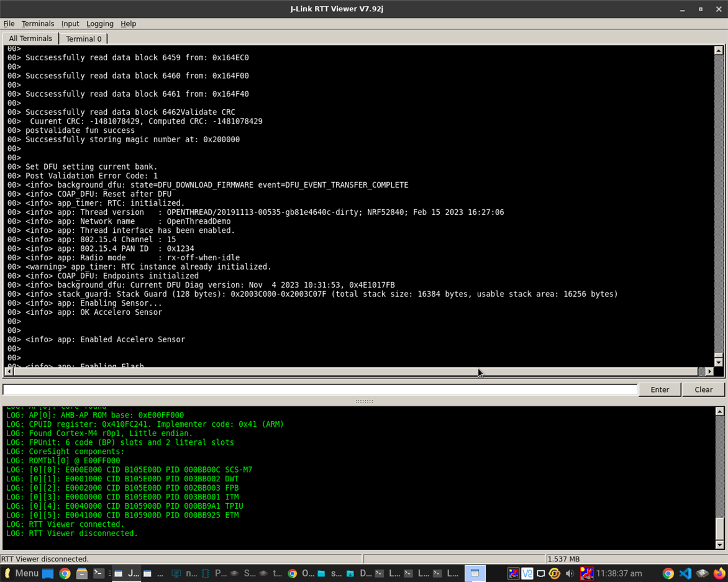Click the 'CPUID register' log line
728x582 pixels.
point(145,424)
